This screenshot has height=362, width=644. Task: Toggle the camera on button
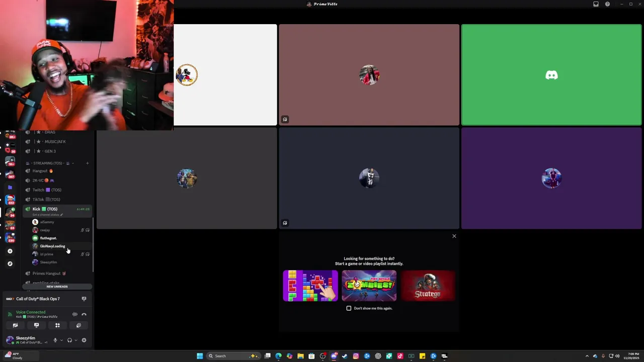pyautogui.click(x=15, y=325)
